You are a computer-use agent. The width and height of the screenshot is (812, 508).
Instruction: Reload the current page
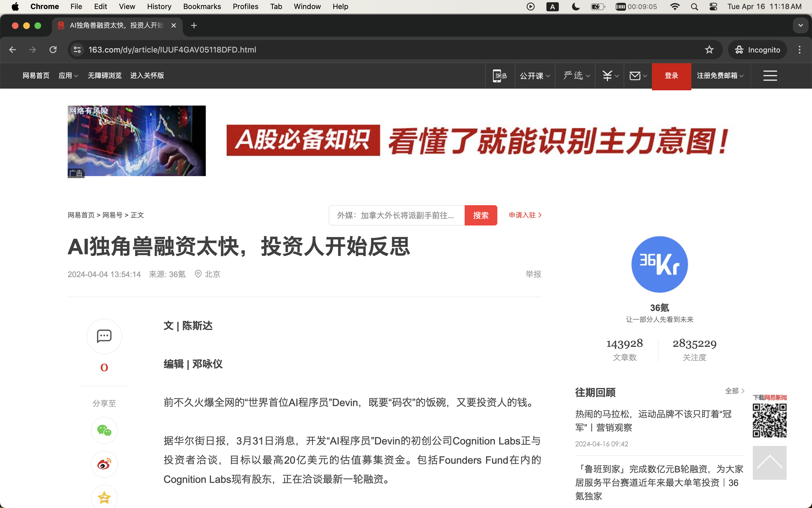pos(53,50)
